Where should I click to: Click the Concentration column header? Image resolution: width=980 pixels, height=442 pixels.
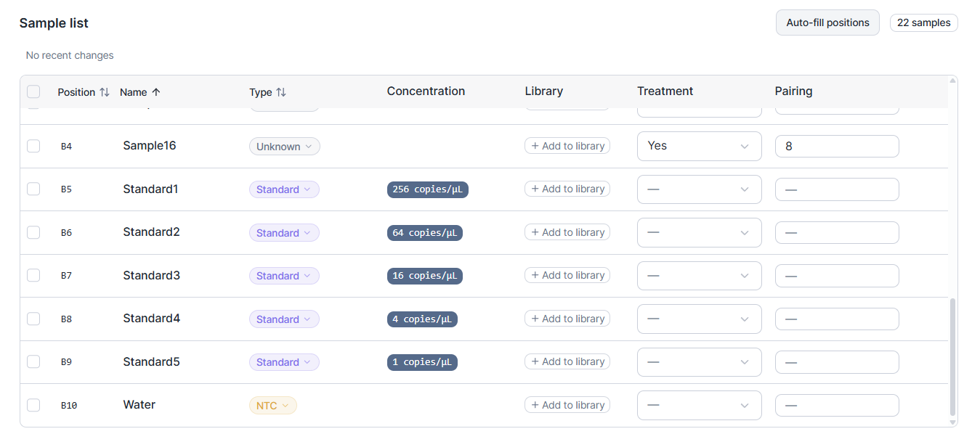[x=426, y=91]
